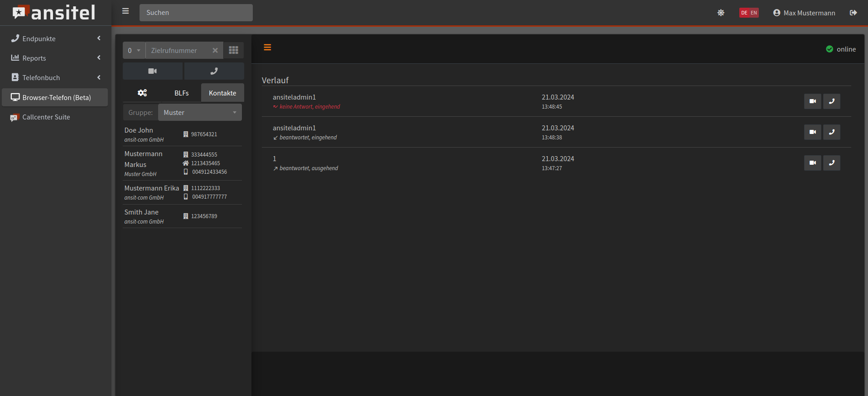Open Callcenter Suite in sidebar
Viewport: 868px width, 396px height.
(x=46, y=117)
